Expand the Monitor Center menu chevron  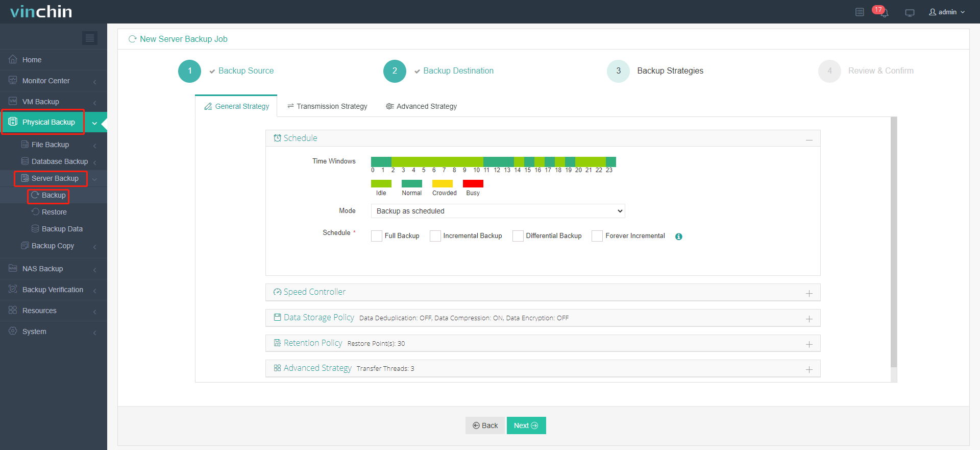(x=95, y=81)
